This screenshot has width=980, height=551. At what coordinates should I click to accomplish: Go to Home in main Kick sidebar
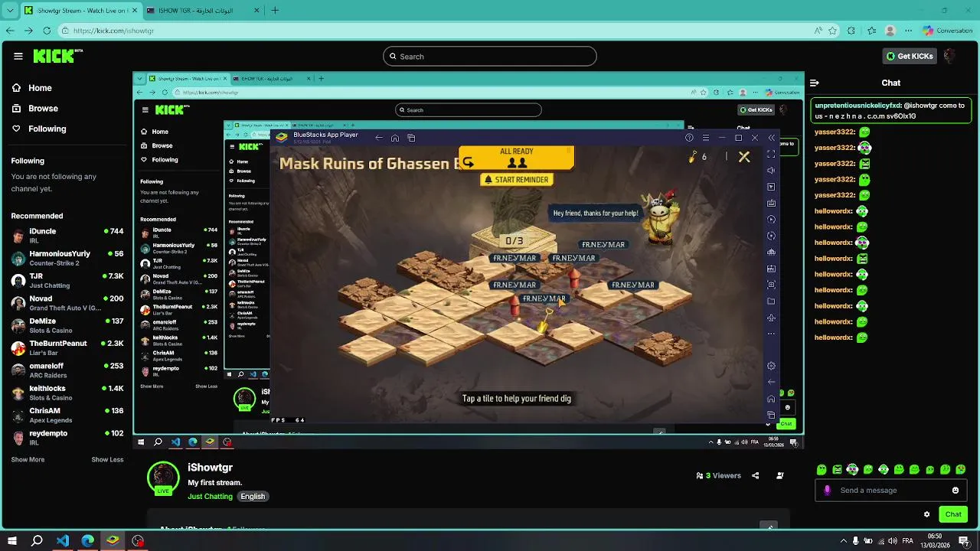click(x=32, y=88)
